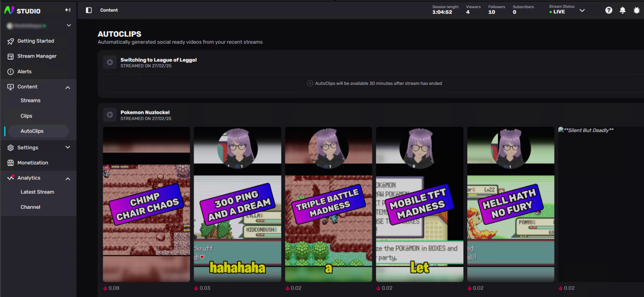The image size is (644, 297).
Task: Click the AUTOCLIPS heading
Action: coord(119,34)
